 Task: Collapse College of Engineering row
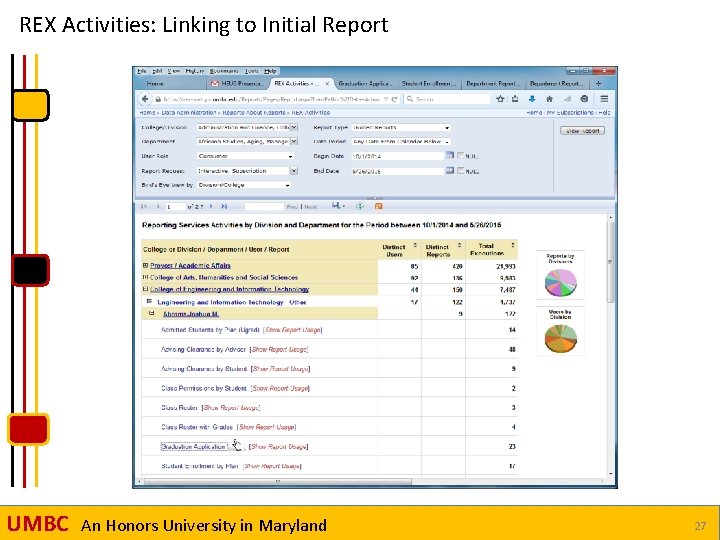145,289
